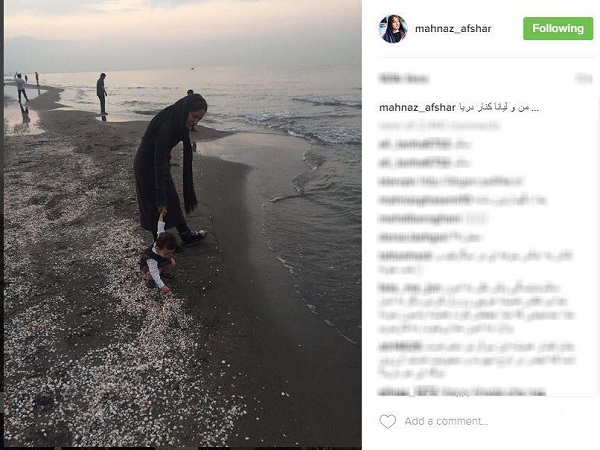The height and width of the screenshot is (450, 600).
Task: Click the blurred likes count below the header
Action: click(x=404, y=79)
